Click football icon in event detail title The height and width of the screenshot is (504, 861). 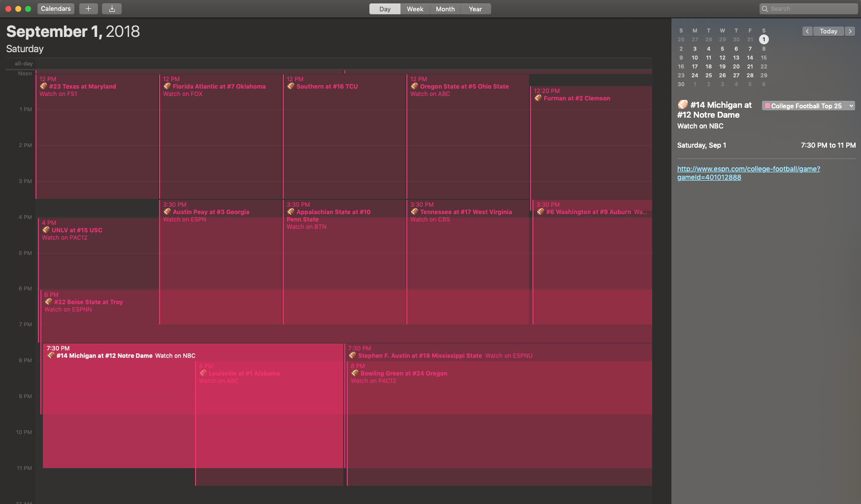coord(683,104)
